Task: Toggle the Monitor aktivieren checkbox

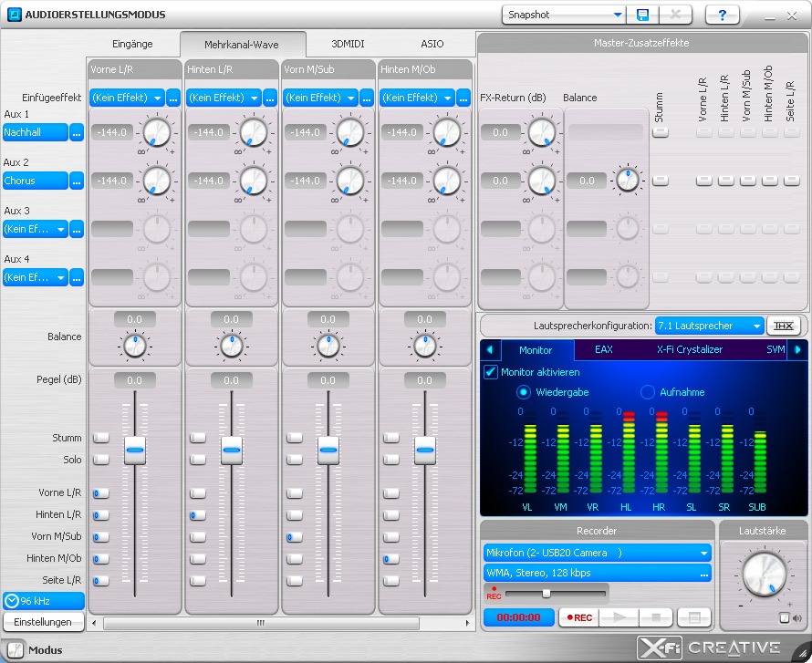Action: [x=491, y=372]
